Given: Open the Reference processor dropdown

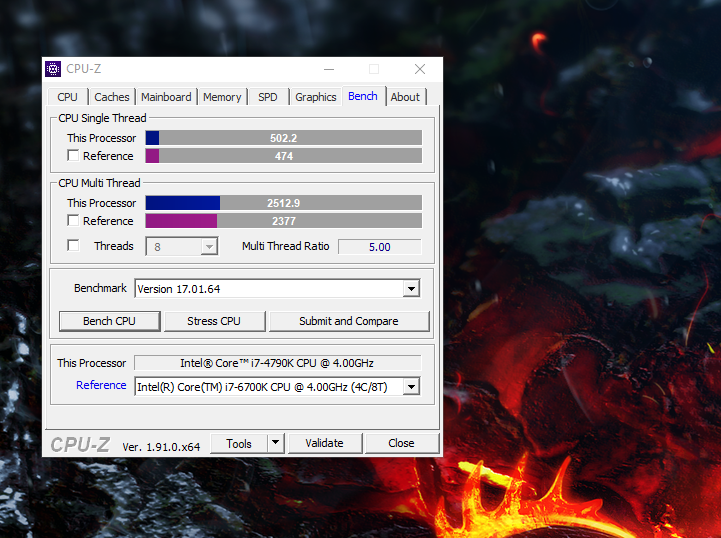Looking at the screenshot, I should pyautogui.click(x=412, y=387).
